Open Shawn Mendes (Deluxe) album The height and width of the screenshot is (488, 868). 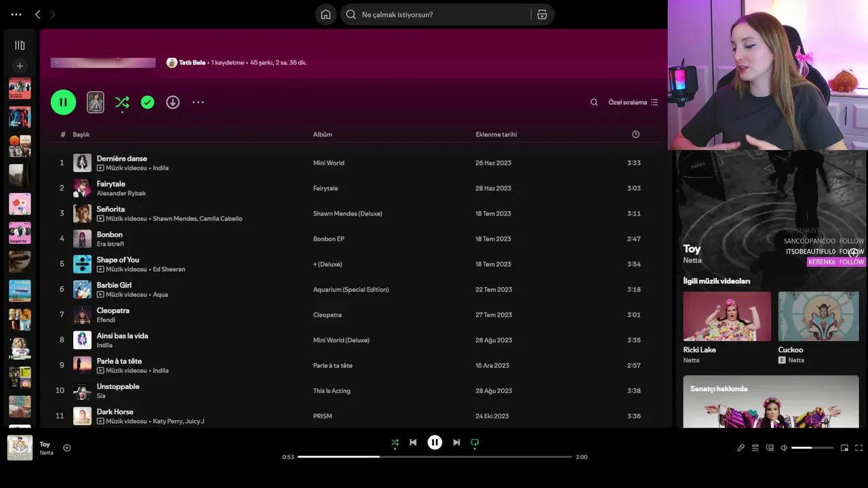[x=347, y=213]
